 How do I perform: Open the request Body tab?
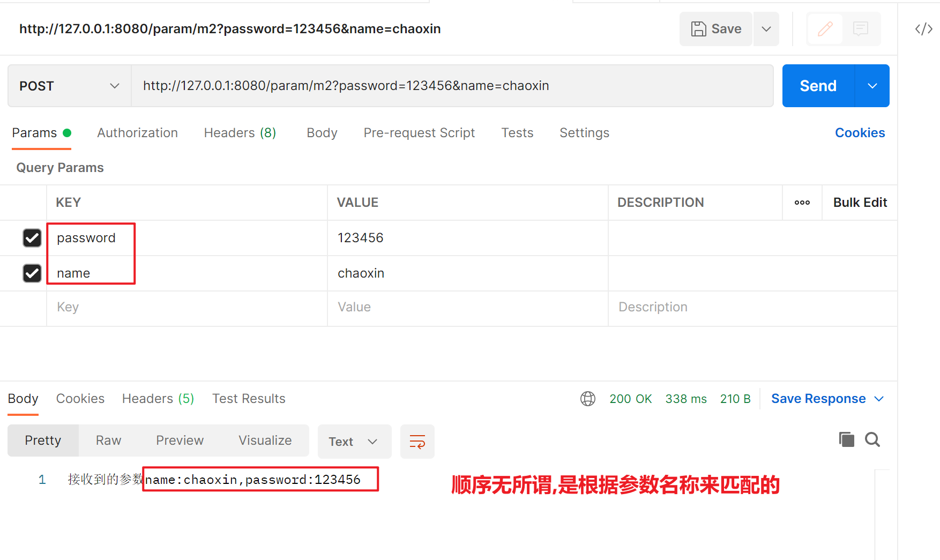tap(322, 133)
